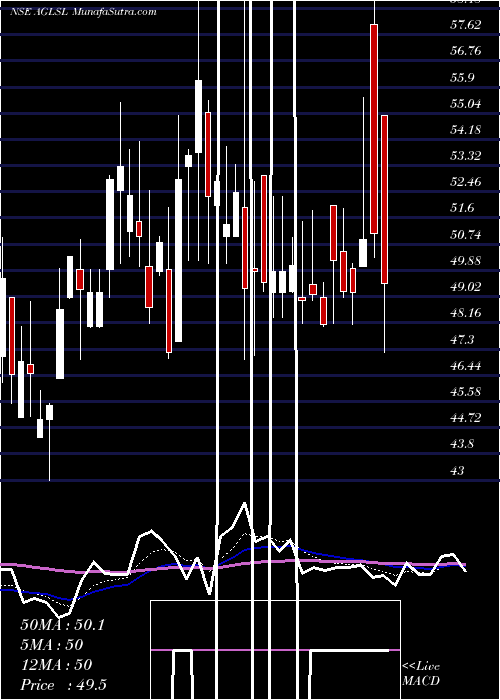
Task: Pick the 52.46 price label
Action: coord(466,182)
